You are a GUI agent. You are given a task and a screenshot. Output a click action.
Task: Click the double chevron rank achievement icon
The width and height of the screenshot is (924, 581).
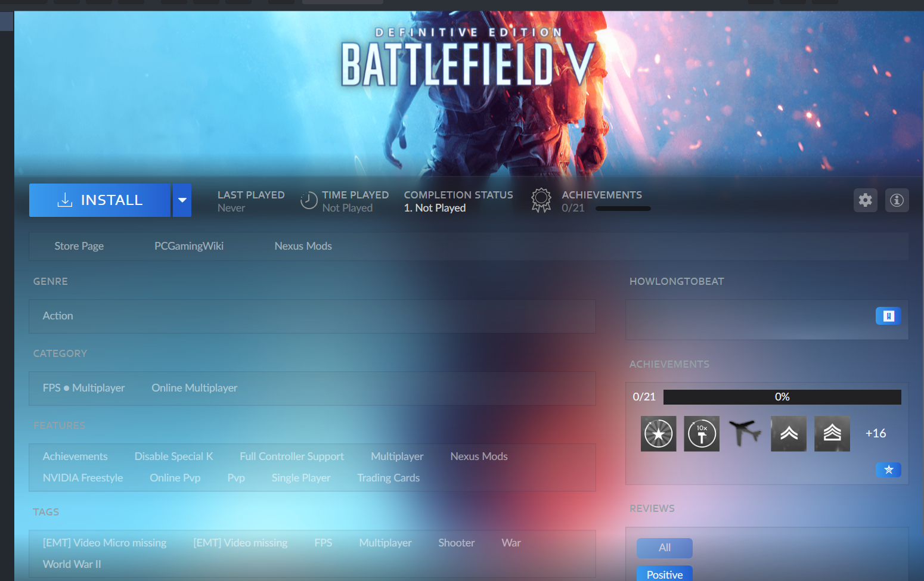click(x=788, y=433)
